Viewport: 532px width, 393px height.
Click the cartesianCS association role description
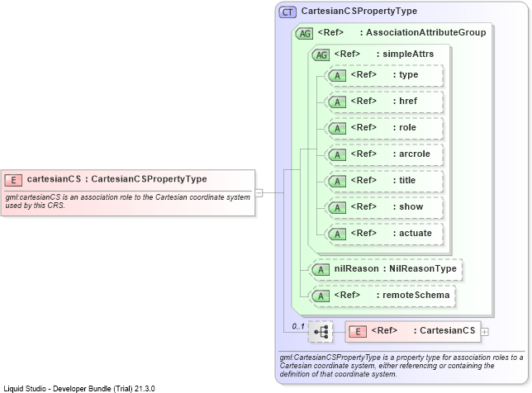click(127, 201)
